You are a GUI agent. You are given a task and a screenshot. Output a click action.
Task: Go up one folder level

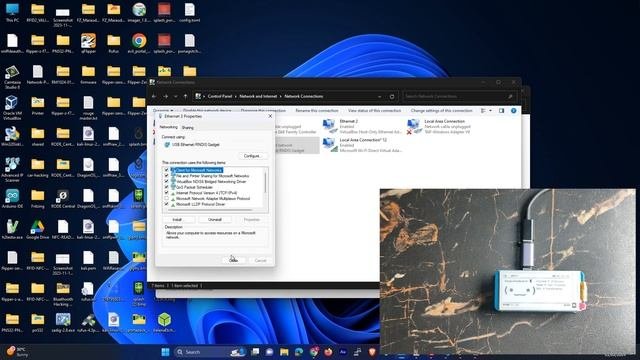(x=185, y=96)
